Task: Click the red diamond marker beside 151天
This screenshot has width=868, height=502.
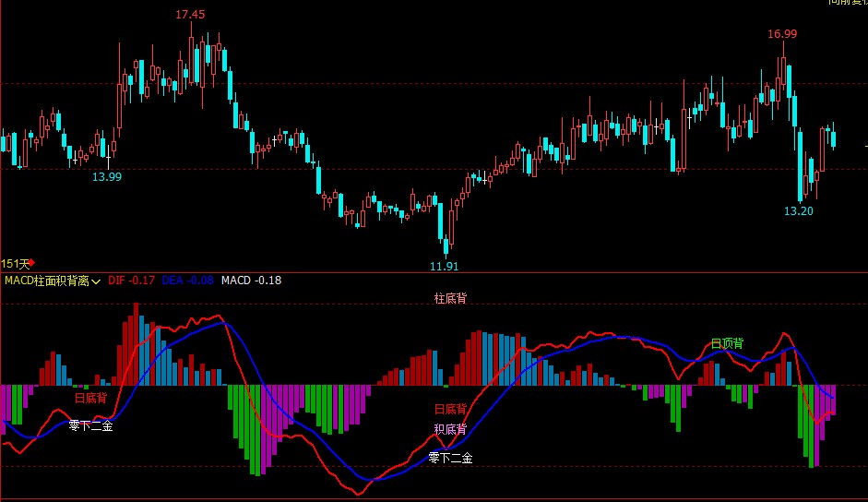Action: point(31,263)
